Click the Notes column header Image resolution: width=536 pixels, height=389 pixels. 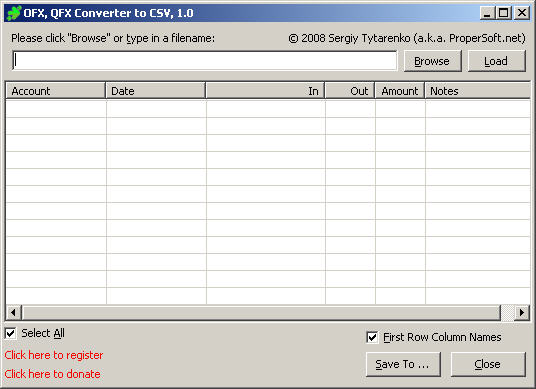(x=478, y=91)
